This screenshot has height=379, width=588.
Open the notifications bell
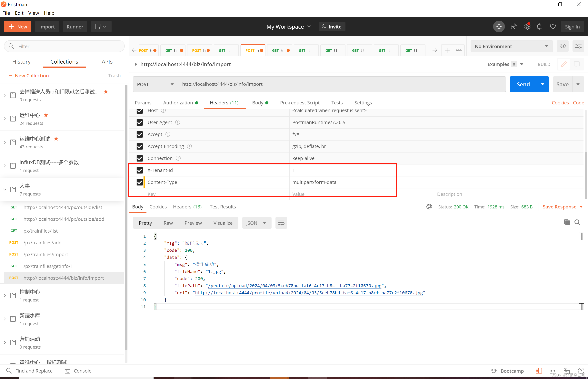539,26
